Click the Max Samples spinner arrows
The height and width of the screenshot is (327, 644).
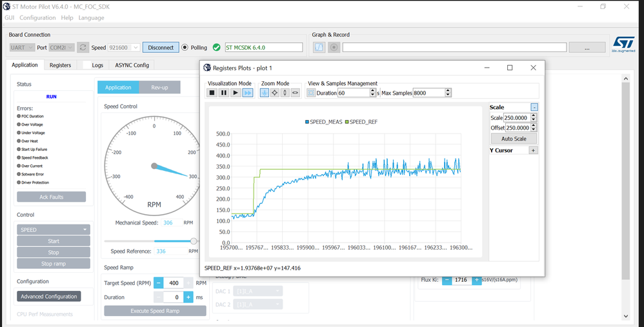[448, 93]
